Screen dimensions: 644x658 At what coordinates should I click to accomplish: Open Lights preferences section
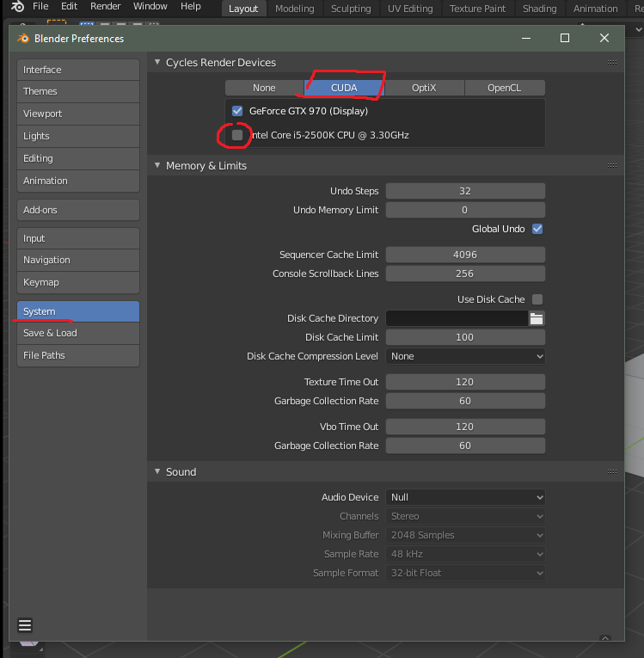click(x=78, y=136)
